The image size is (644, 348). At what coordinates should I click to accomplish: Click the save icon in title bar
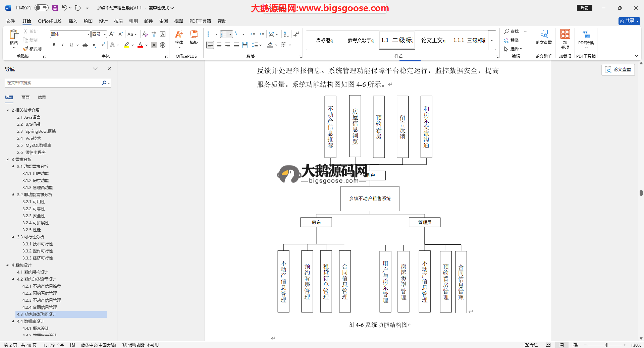[x=55, y=8]
